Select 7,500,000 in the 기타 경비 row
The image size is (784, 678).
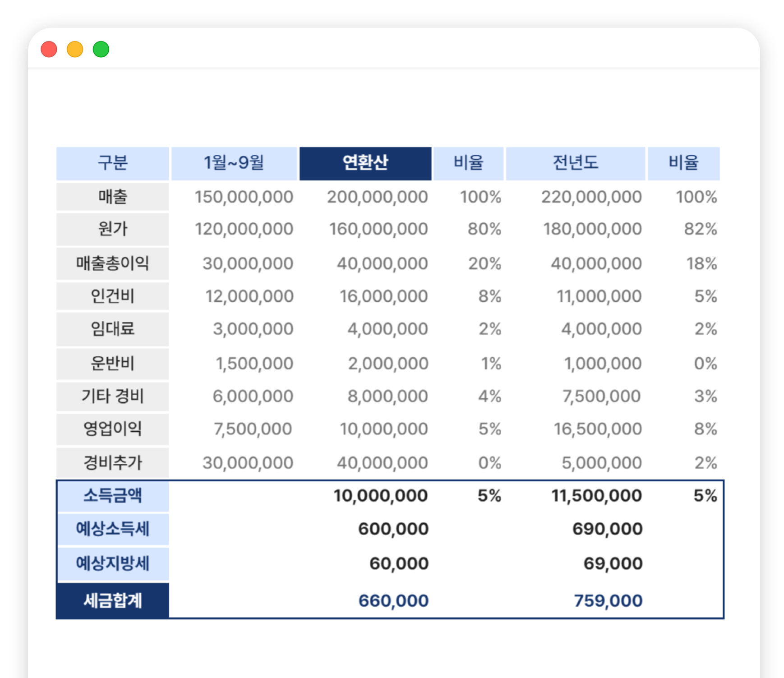[602, 397]
